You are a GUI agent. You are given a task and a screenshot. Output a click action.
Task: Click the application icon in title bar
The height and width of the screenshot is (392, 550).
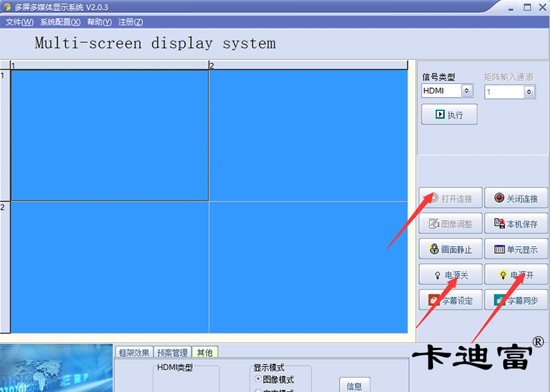point(7,7)
